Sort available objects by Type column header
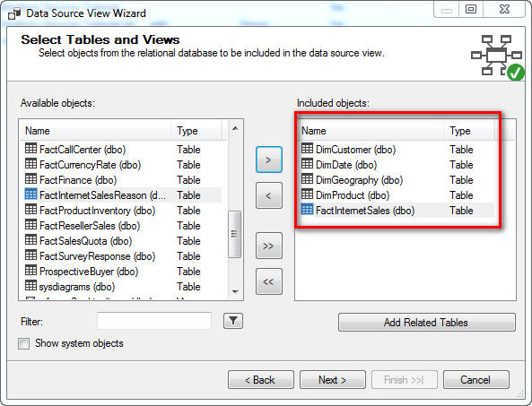Screen dimensions: 532x406 [x=196, y=131]
